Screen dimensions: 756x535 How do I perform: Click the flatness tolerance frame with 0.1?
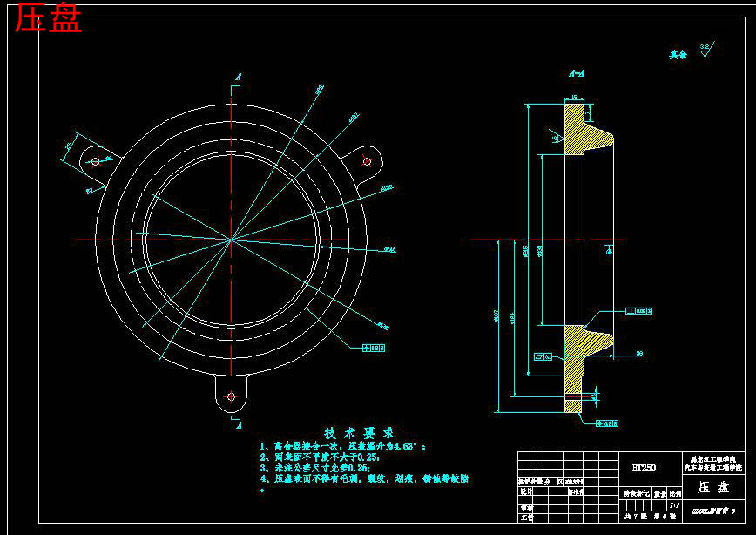(x=543, y=357)
